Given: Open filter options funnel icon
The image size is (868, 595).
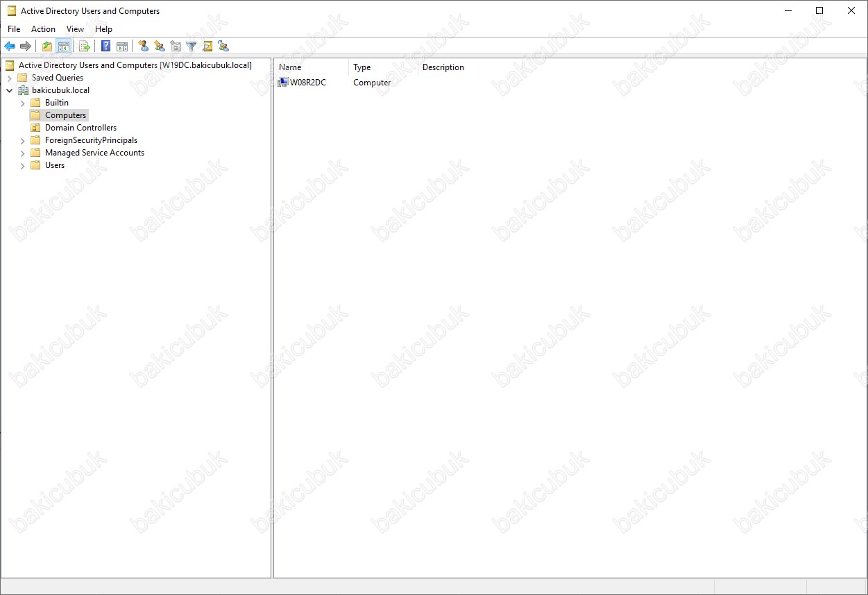Looking at the screenshot, I should click(192, 47).
